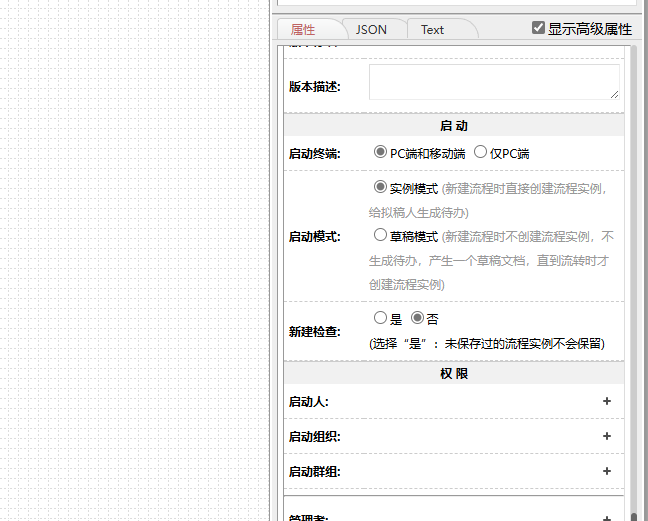
Task: Toggle the 显示高级属性 checkbox
Action: pyautogui.click(x=539, y=29)
